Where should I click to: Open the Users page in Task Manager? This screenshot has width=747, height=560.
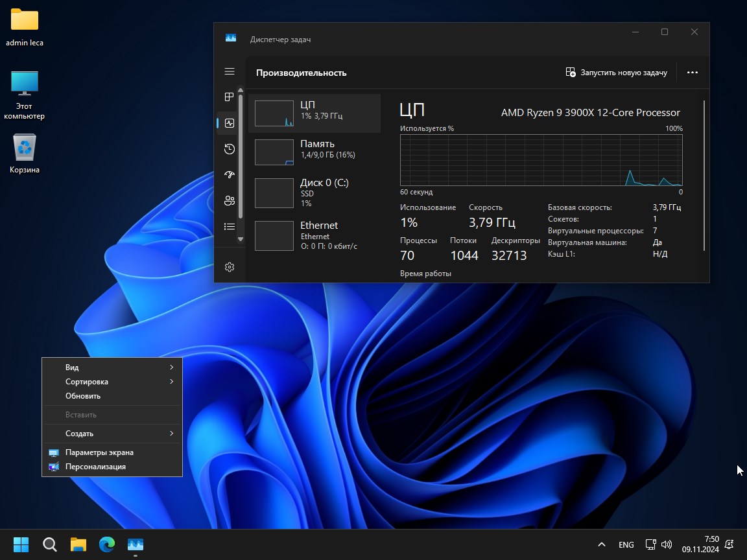229,200
